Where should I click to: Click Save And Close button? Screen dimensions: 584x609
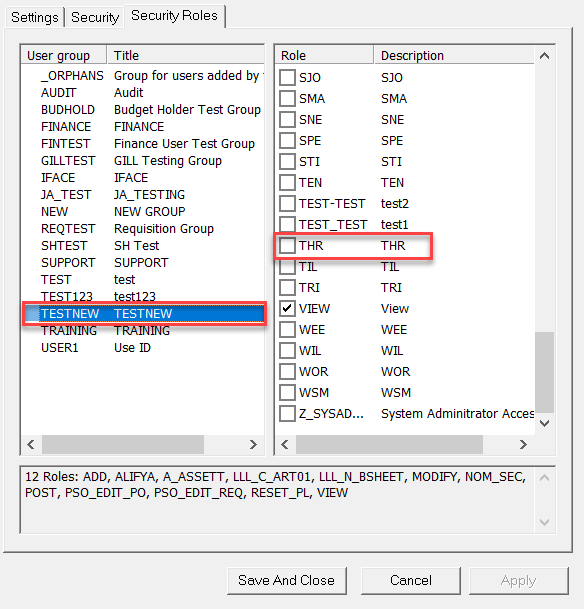(x=287, y=580)
